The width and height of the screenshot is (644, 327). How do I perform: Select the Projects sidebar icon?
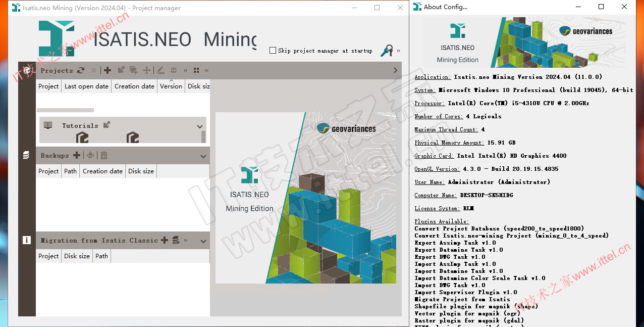point(27,70)
